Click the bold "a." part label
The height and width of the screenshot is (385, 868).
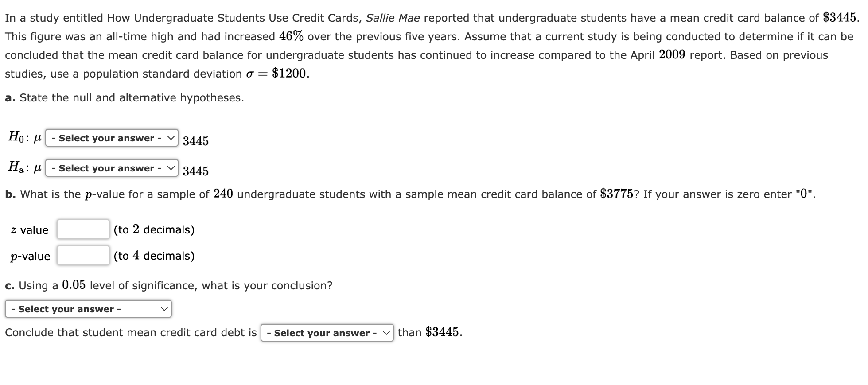click(x=10, y=98)
